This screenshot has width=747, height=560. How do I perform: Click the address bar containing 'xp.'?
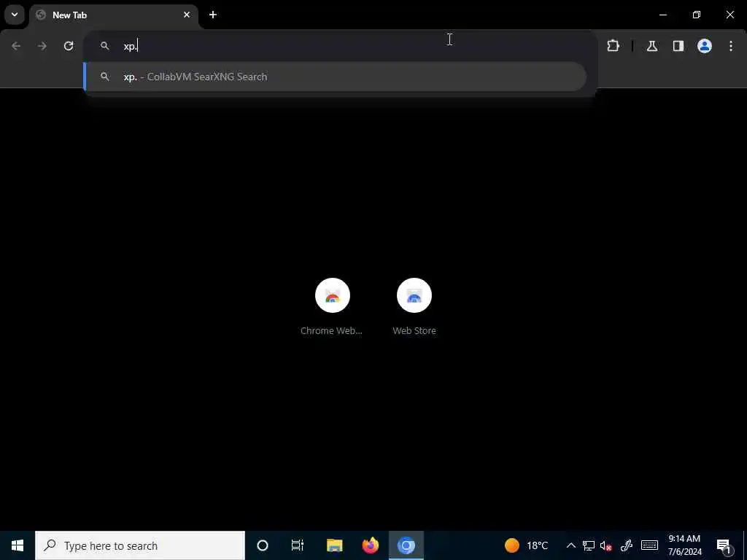tap(340, 46)
